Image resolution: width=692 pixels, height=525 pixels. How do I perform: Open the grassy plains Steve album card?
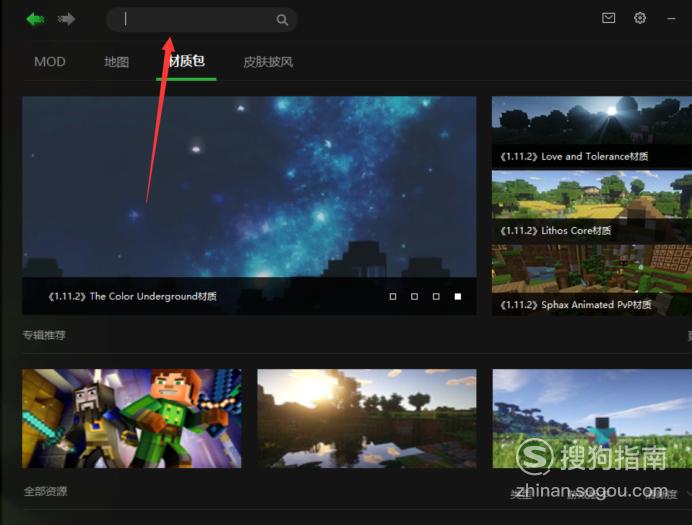[592, 419]
